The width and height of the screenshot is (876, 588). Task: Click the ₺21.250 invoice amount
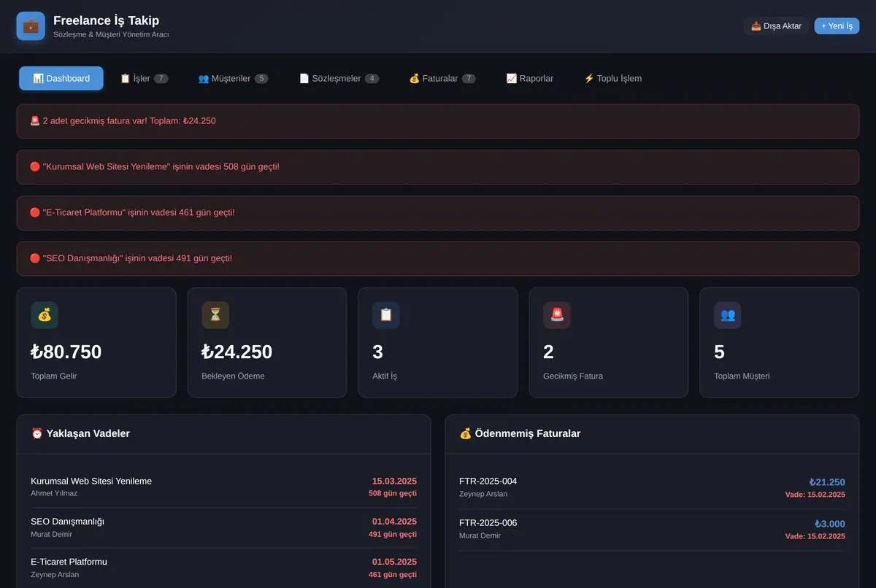click(827, 482)
